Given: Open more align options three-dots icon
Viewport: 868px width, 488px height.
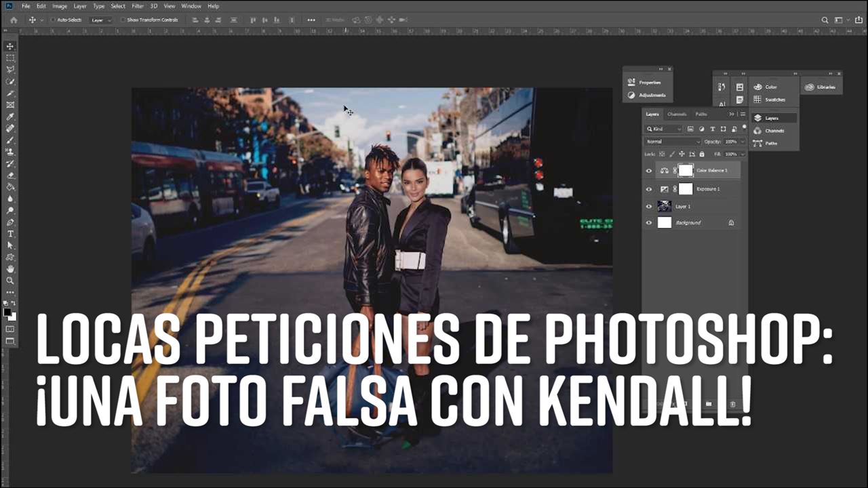Looking at the screenshot, I should (x=311, y=20).
